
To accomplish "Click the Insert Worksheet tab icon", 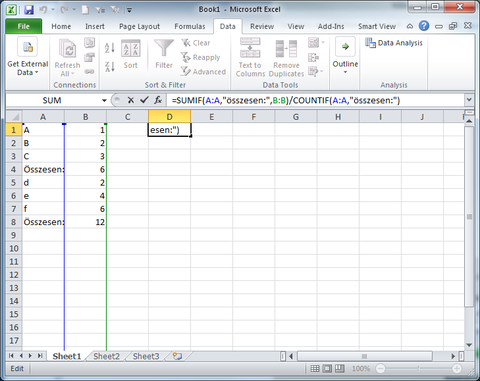I will (x=177, y=356).
